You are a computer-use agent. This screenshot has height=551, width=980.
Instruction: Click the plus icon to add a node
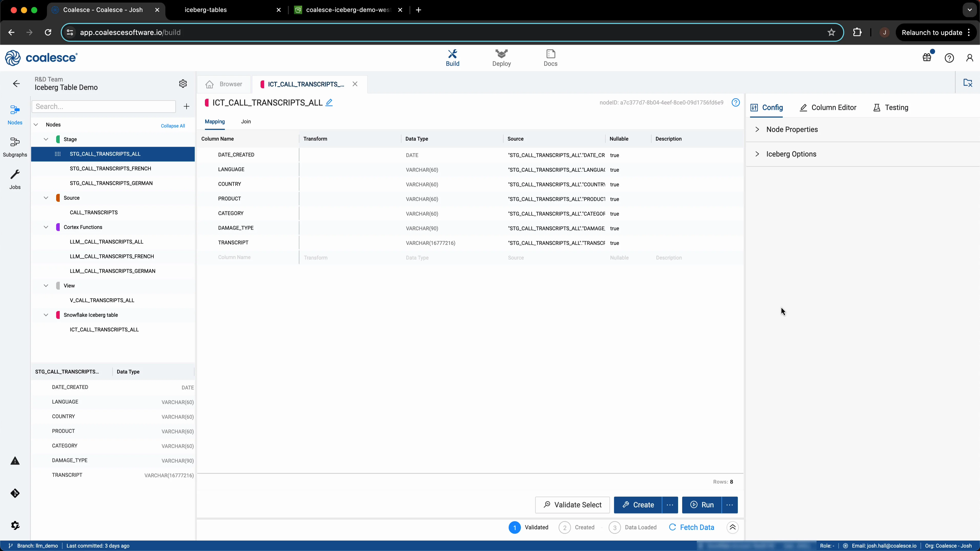coord(186,106)
